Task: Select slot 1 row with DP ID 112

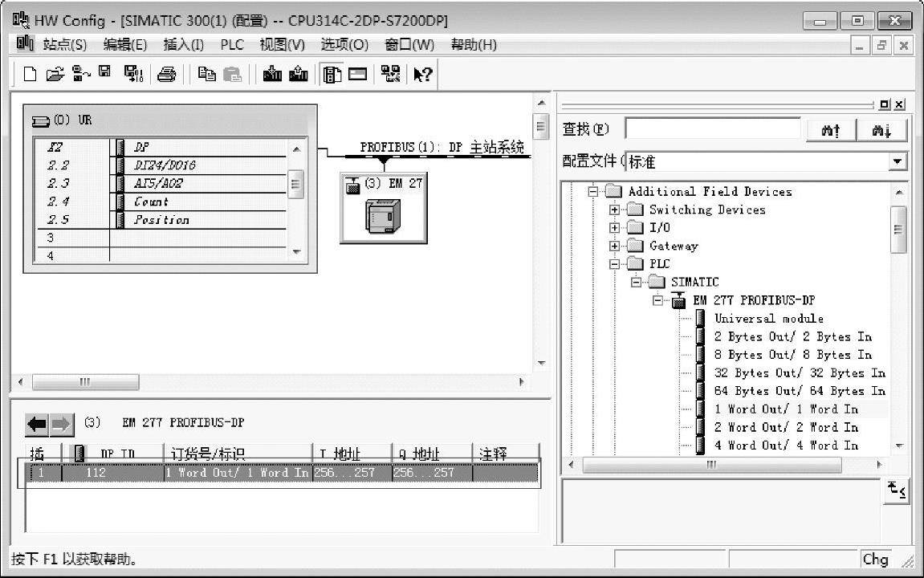Action: click(283, 473)
